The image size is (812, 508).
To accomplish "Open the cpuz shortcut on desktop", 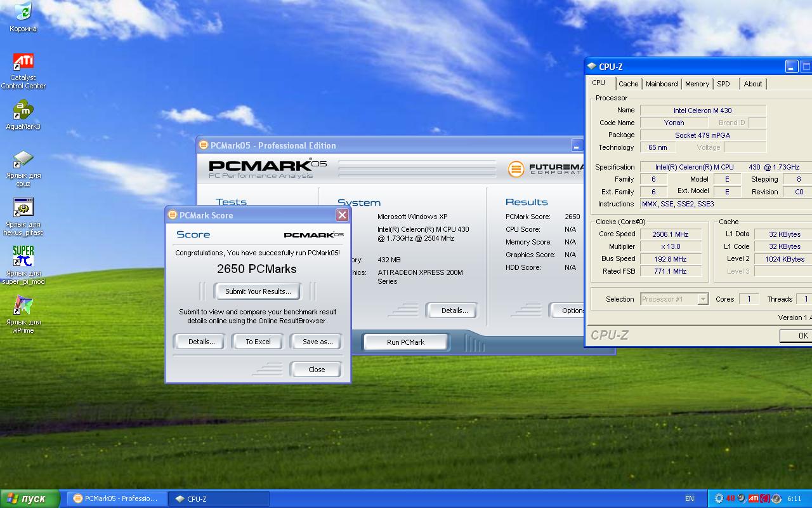I will 23,169.
